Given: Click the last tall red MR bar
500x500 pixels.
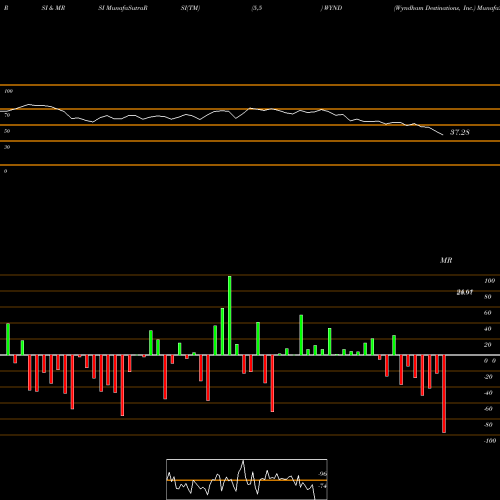Looking at the screenshot, I should click(x=444, y=394).
